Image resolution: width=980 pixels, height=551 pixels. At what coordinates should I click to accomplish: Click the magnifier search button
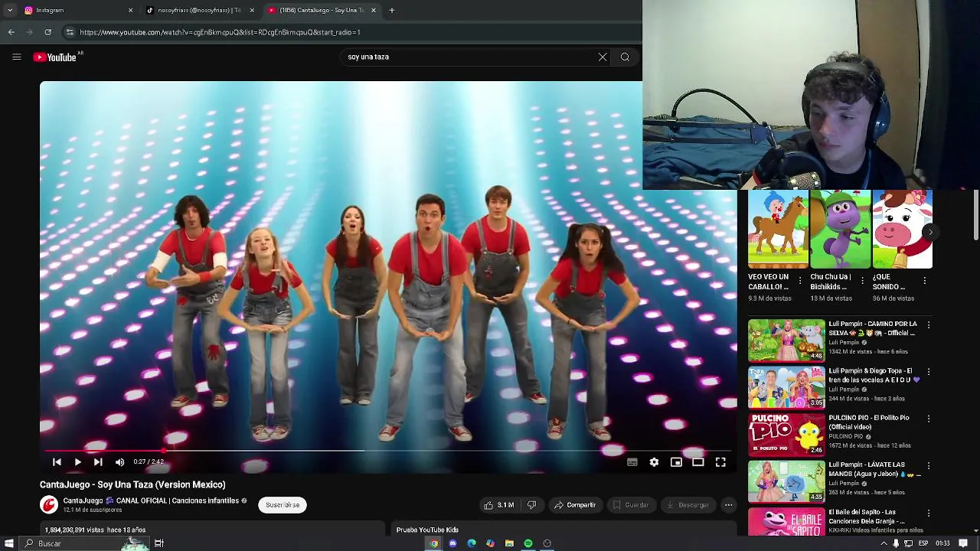pos(625,57)
